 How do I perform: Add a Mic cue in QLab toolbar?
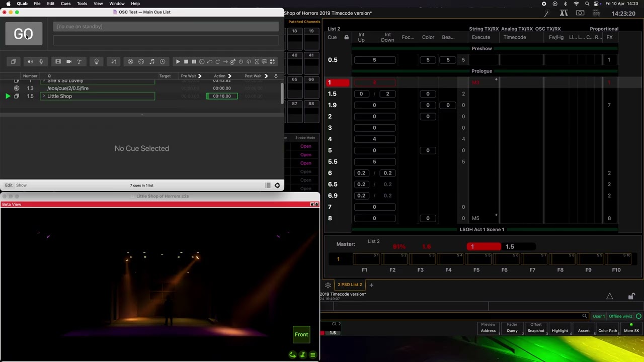pyautogui.click(x=41, y=62)
